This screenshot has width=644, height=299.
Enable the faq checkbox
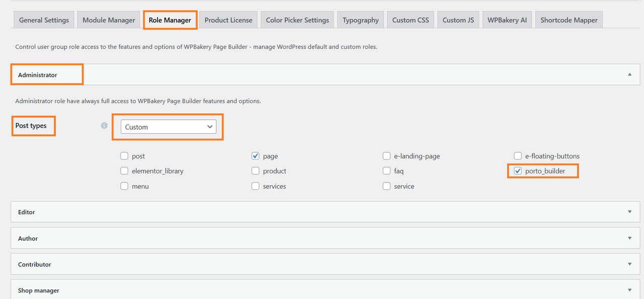pos(386,171)
